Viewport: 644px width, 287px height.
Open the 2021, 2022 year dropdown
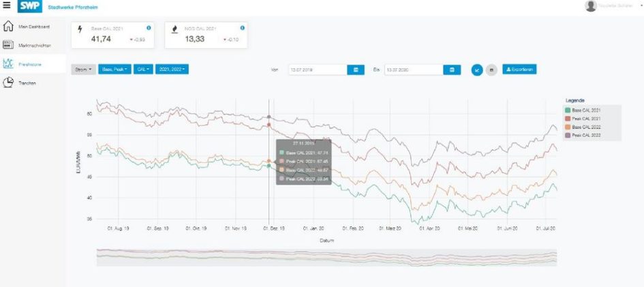point(172,70)
